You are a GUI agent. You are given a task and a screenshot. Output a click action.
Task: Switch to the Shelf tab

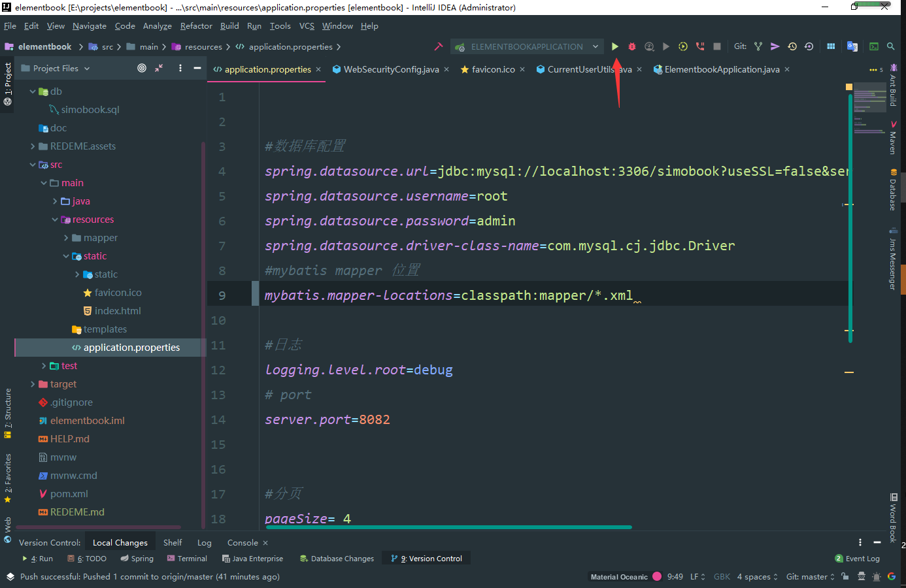173,542
